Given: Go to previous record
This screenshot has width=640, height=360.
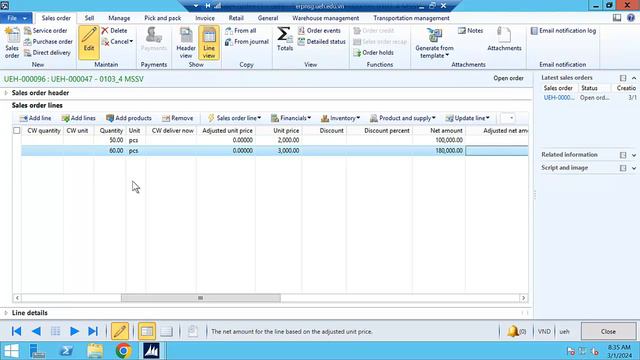Looking at the screenshot, I should (36, 331).
